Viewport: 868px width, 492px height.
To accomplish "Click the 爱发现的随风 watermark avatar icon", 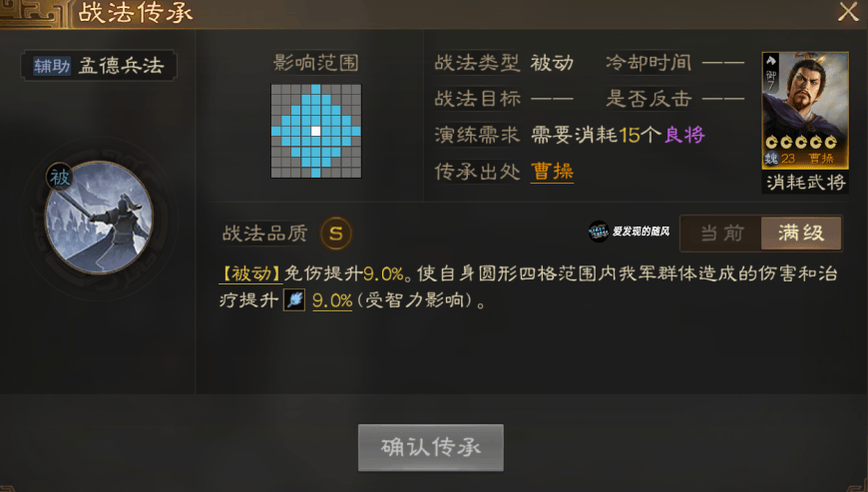I will 599,232.
